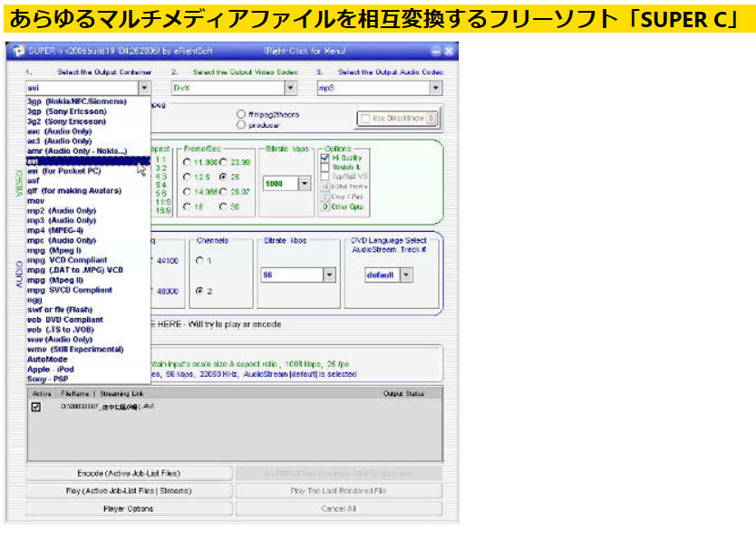Open the Crop / Pad 'C' button

coord(325,197)
